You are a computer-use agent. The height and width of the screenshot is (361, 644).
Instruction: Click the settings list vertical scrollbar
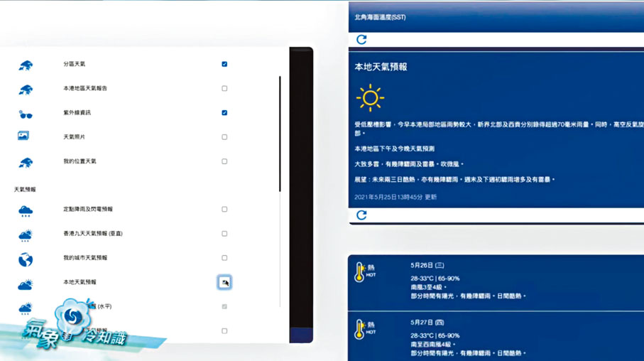coord(280,135)
